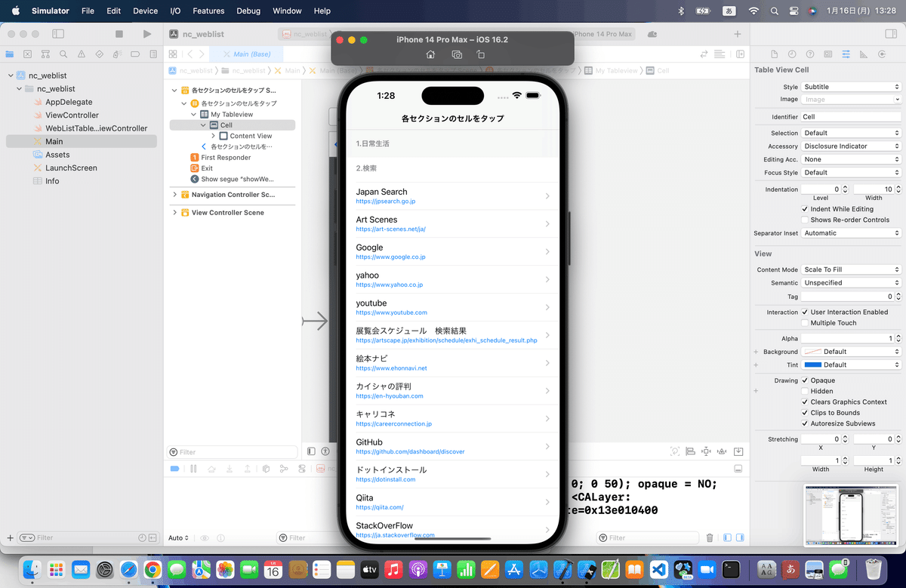Open the History inspector clock icon
906x588 pixels.
792,54
